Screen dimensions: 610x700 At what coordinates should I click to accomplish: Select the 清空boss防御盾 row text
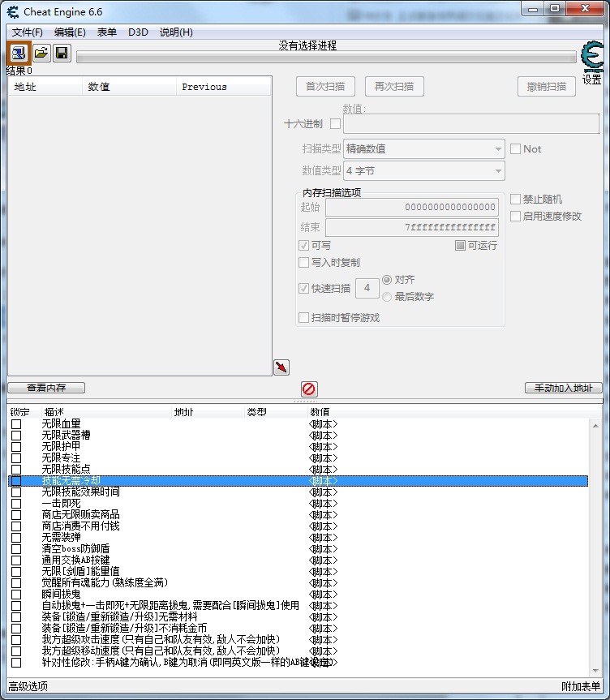pyautogui.click(x=76, y=548)
